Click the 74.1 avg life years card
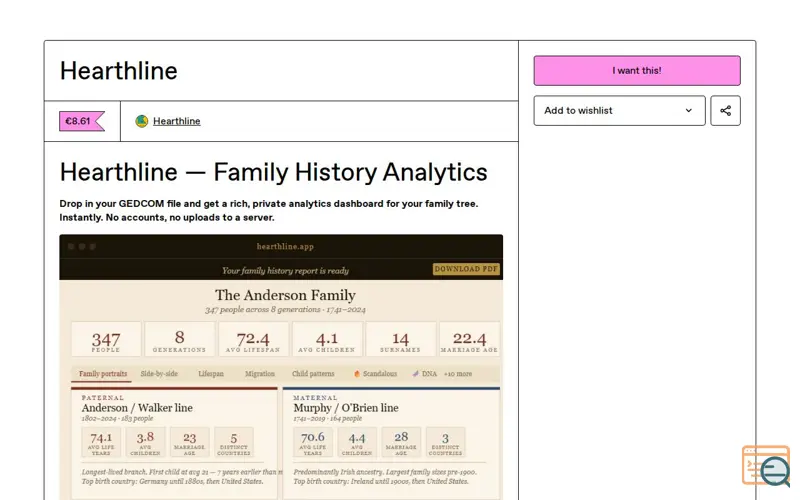The width and height of the screenshot is (800, 500). (x=101, y=442)
